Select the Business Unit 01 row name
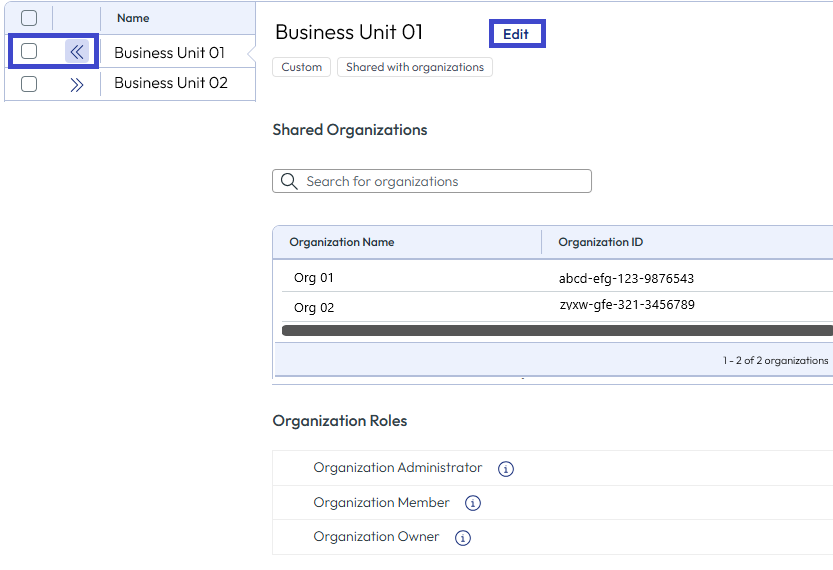Screen dimensions: 833x570 169,53
